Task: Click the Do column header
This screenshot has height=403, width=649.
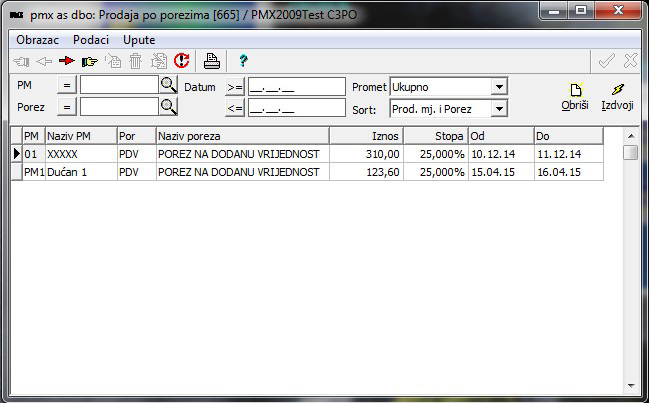Action: 569,136
